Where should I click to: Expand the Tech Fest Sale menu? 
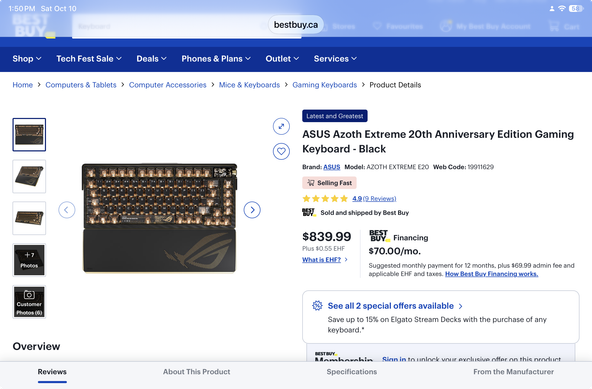click(x=89, y=59)
